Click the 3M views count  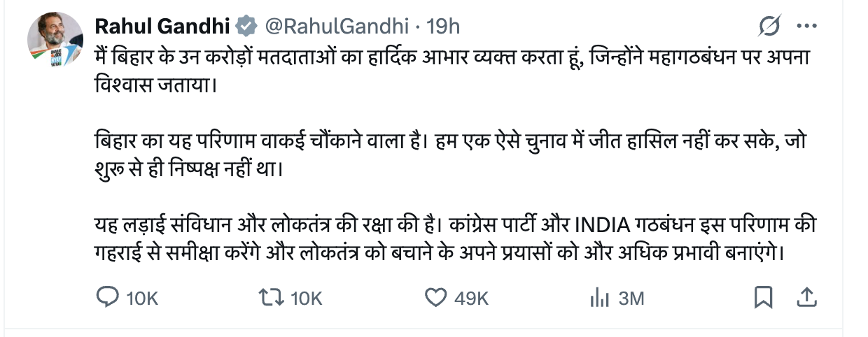tap(631, 299)
